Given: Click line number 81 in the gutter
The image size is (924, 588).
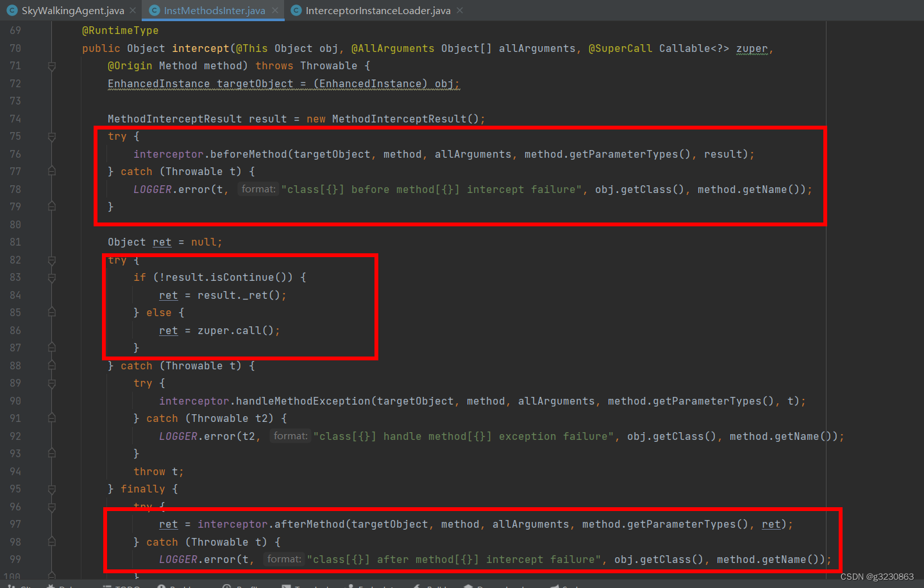Looking at the screenshot, I should click(x=15, y=242).
